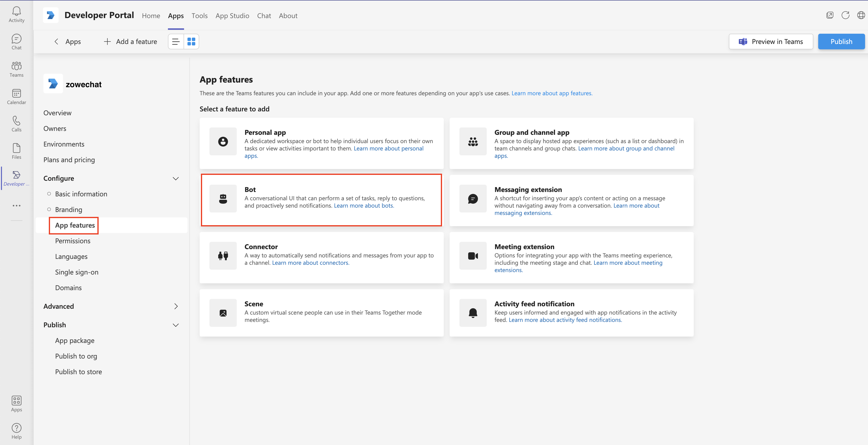Click the globe icon in top right

(x=861, y=15)
